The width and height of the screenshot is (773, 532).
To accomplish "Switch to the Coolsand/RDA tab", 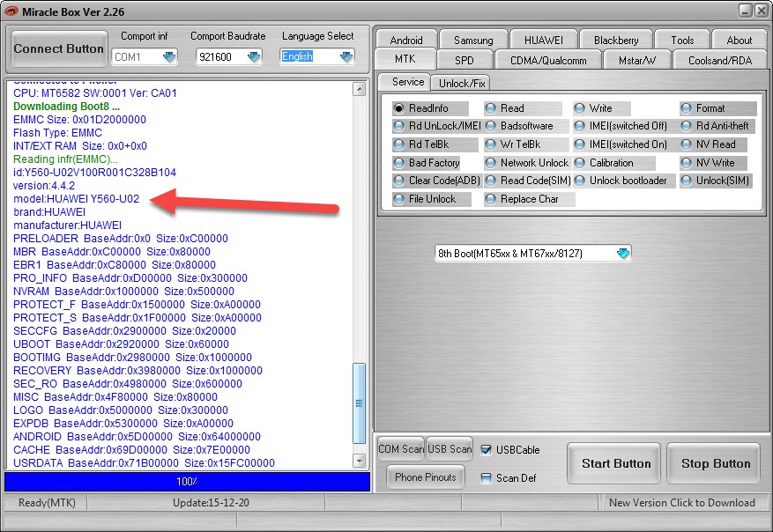I will click(720, 60).
